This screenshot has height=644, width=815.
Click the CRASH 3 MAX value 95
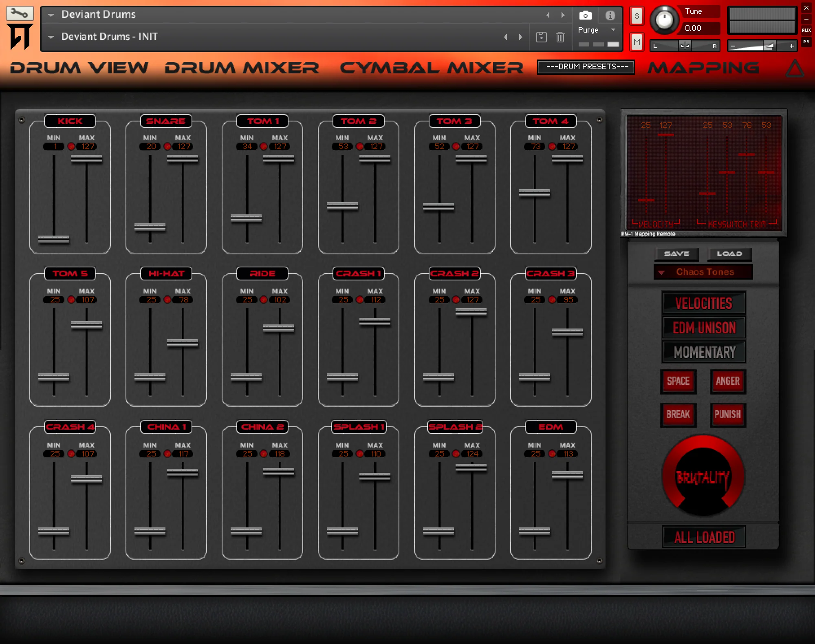568,300
